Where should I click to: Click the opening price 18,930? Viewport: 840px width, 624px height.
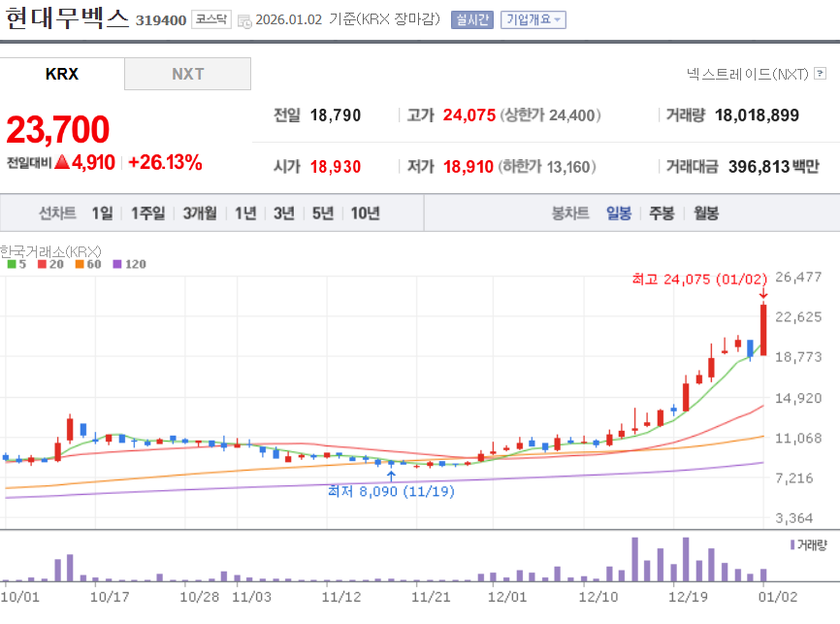click(336, 167)
